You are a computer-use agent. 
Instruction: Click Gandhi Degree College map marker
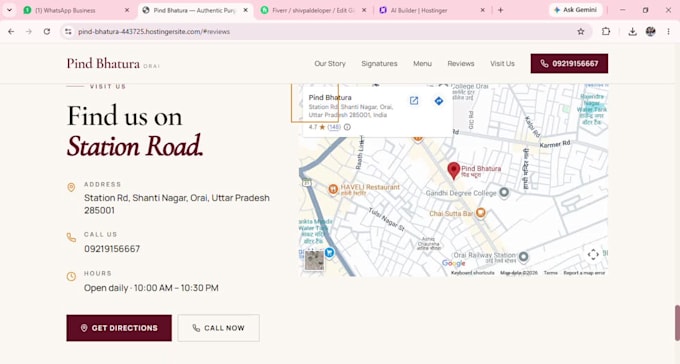(x=503, y=192)
